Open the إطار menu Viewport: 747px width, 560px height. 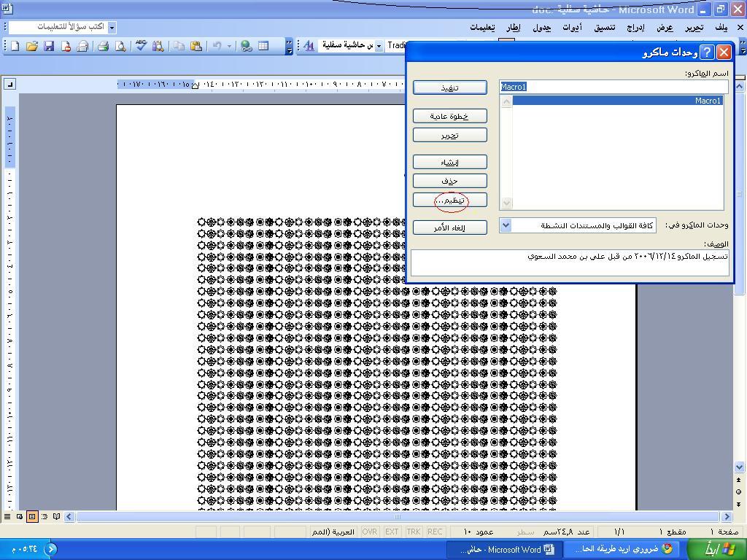coord(514,28)
